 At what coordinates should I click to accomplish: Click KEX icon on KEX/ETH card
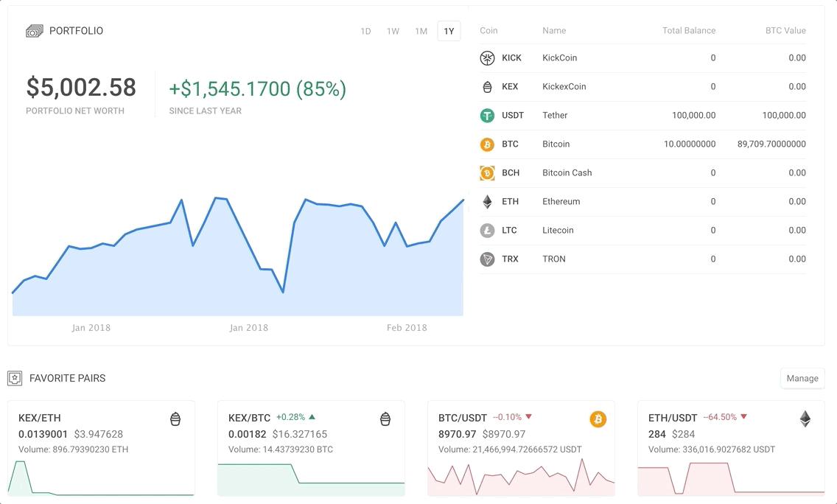[175, 419]
